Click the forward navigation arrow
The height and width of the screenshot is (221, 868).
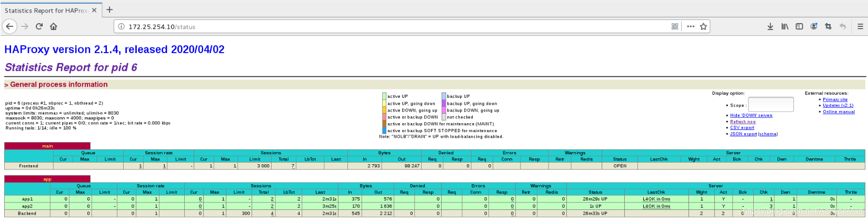[24, 26]
